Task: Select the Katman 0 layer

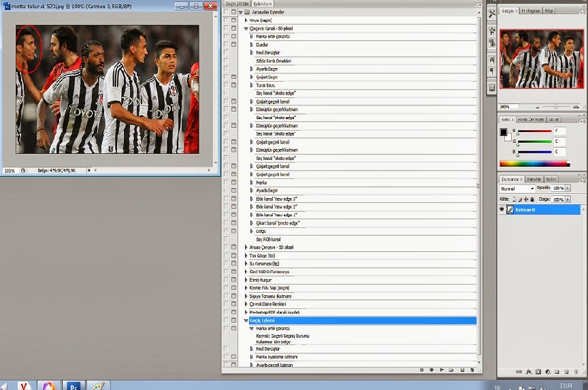Action: pos(539,210)
